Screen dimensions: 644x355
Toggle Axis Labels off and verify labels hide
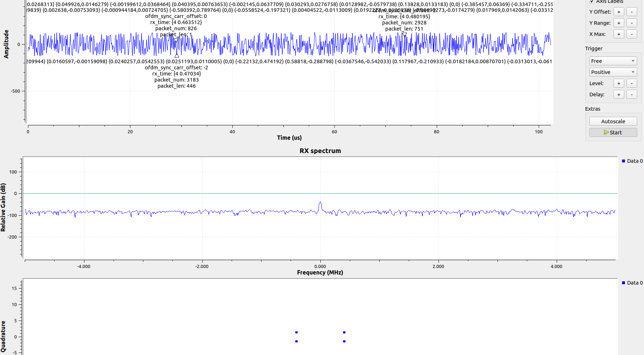tap(592, 2)
